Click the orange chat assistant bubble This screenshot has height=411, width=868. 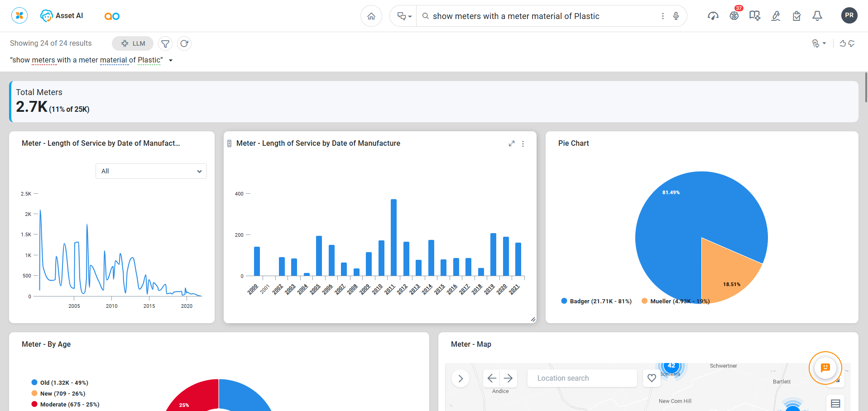(x=825, y=368)
